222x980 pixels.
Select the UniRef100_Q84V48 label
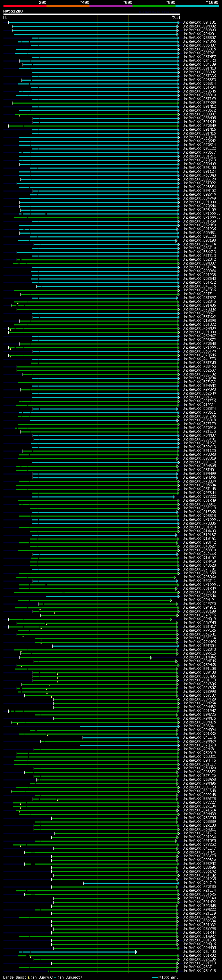[x=199, y=971]
